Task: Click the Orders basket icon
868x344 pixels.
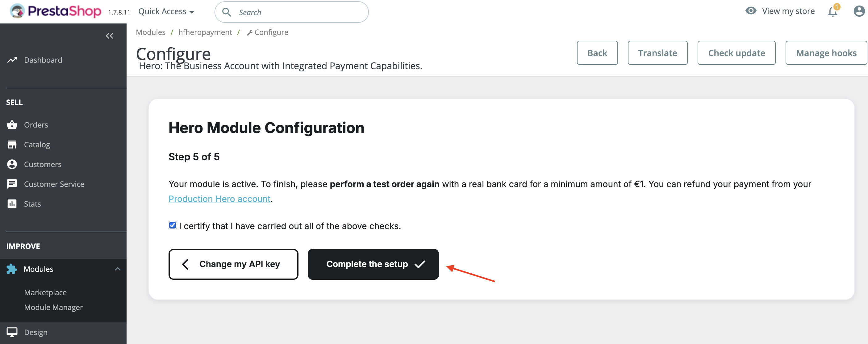Action: [x=12, y=125]
